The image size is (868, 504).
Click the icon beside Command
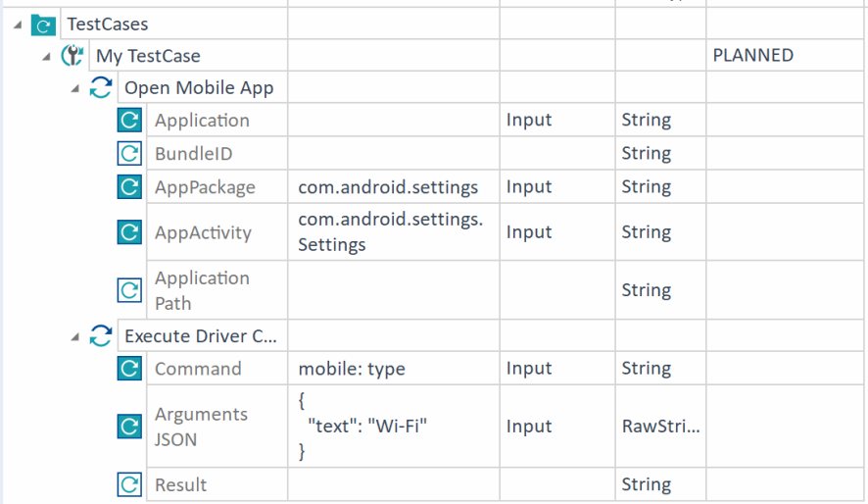tap(129, 369)
